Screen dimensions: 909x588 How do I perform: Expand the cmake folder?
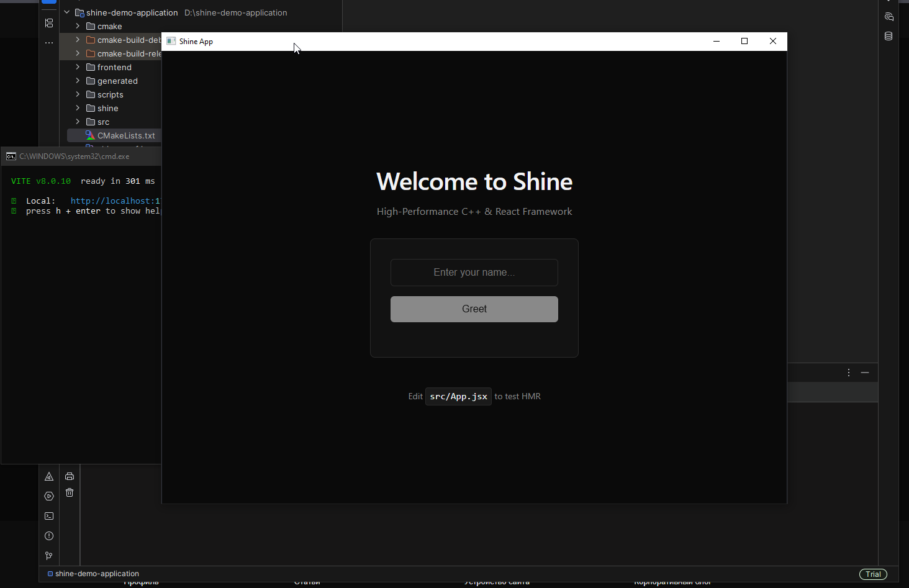click(x=78, y=26)
